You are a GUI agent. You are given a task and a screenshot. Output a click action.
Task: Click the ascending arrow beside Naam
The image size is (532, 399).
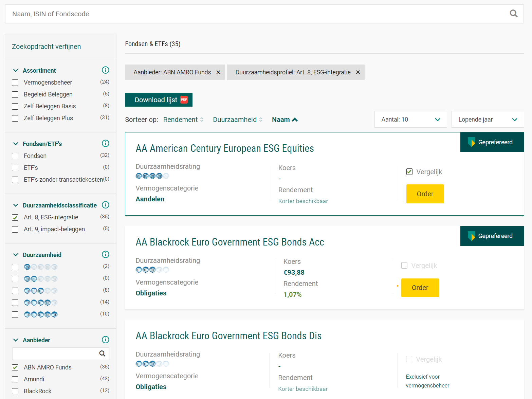coord(295,120)
